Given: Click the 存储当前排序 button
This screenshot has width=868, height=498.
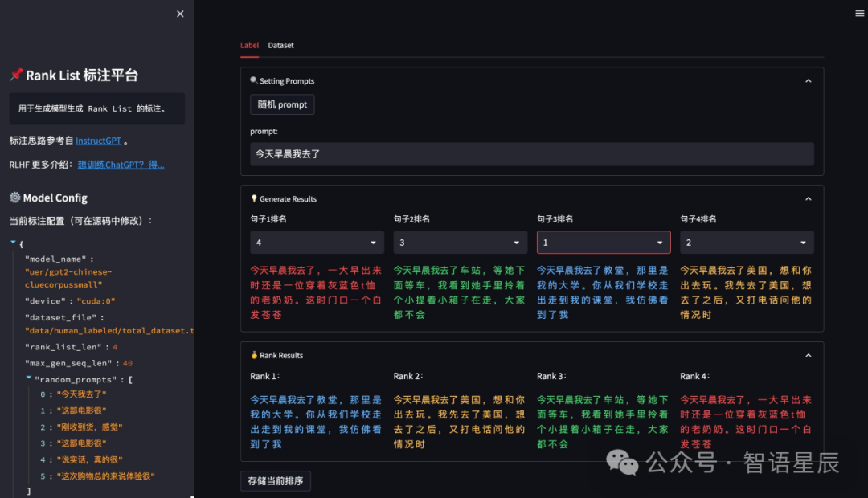Looking at the screenshot, I should [276, 481].
